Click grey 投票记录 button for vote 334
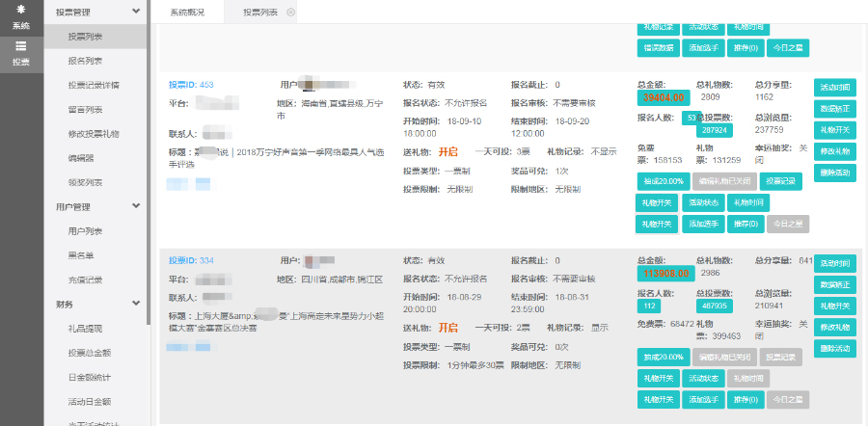Viewport: 868px width, 426px height. pos(780,357)
